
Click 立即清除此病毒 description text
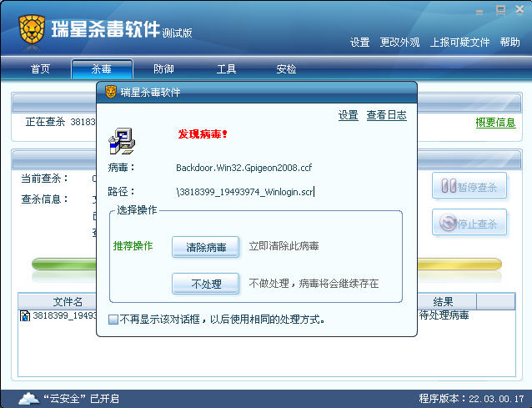284,246
